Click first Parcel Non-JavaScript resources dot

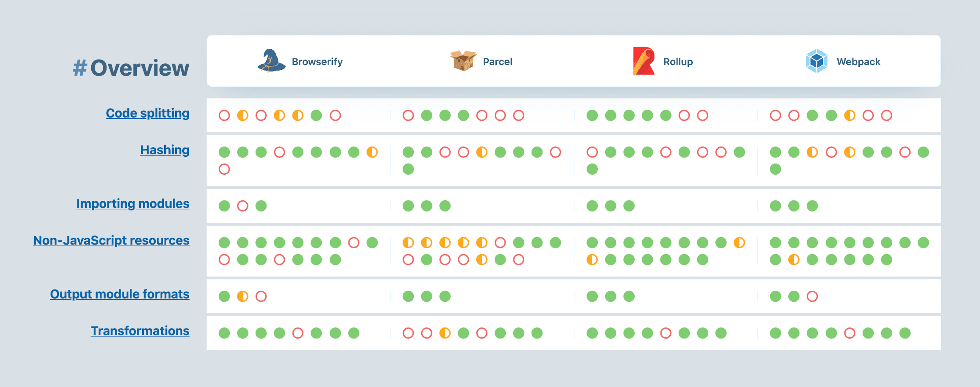(408, 243)
